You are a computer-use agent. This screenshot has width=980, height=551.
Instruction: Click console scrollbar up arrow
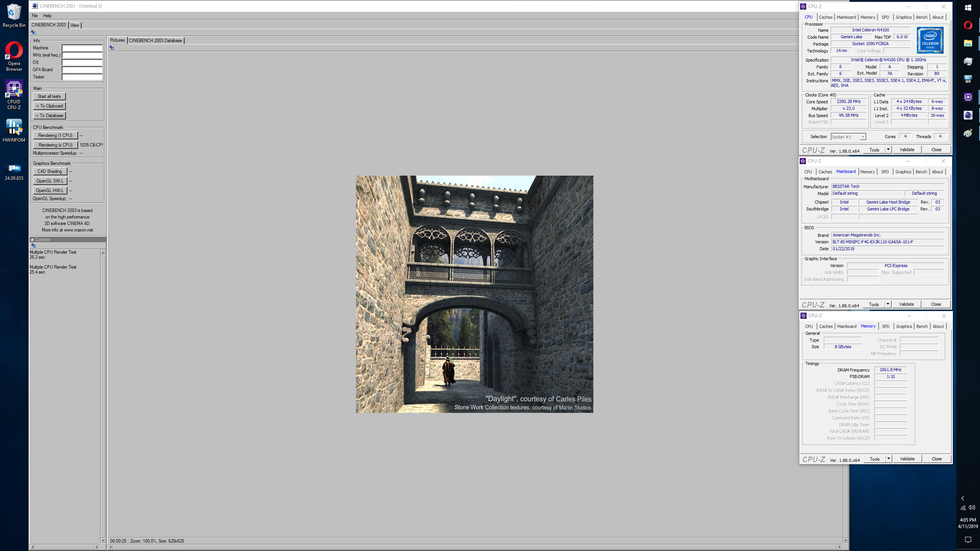click(103, 253)
